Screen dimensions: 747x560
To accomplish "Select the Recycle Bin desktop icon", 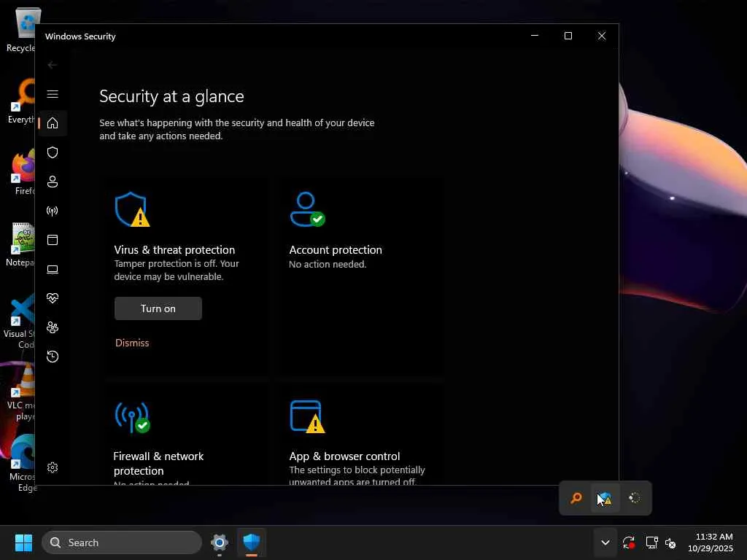I will pyautogui.click(x=21, y=30).
